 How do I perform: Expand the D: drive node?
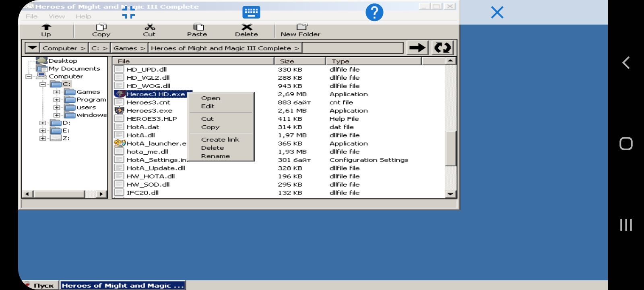(x=43, y=123)
